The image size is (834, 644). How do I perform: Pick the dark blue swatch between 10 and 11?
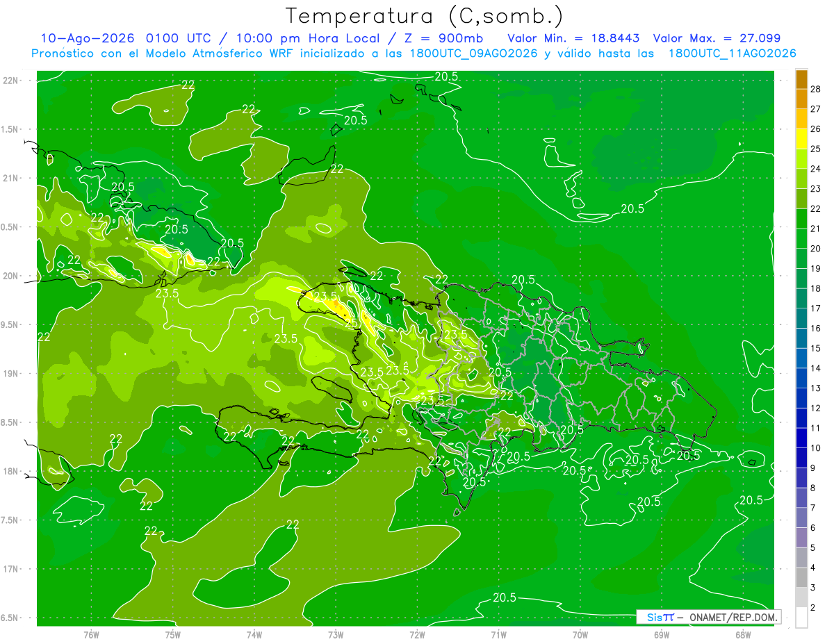(802, 438)
